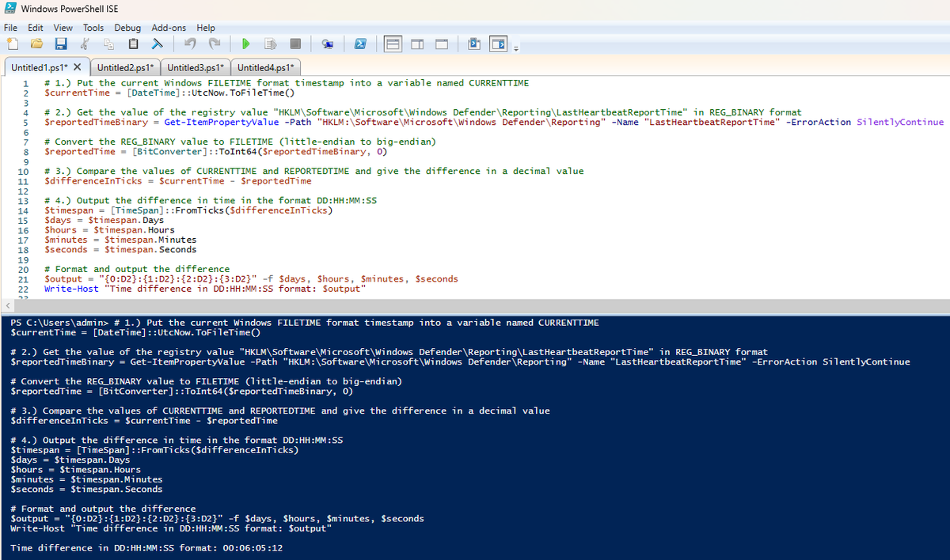
Task: Start PowerShell.exe with the blue console icon
Action: 359,44
